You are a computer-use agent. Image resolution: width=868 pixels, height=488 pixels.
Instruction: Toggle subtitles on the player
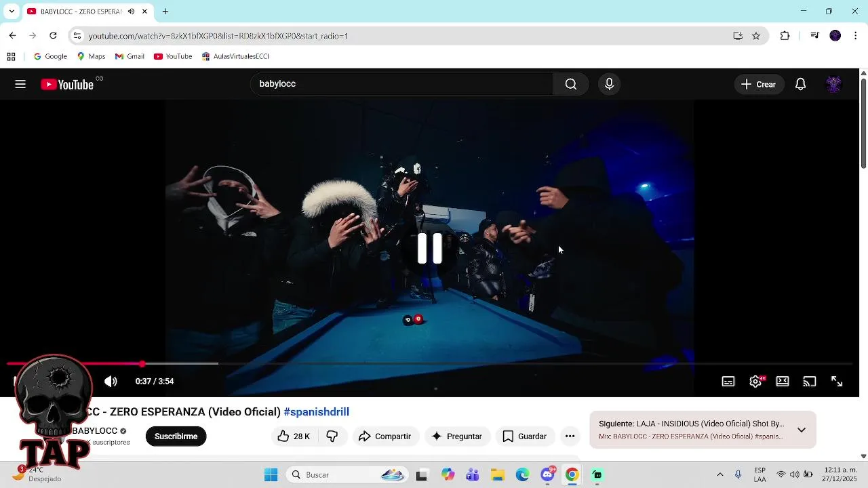[728, 382]
